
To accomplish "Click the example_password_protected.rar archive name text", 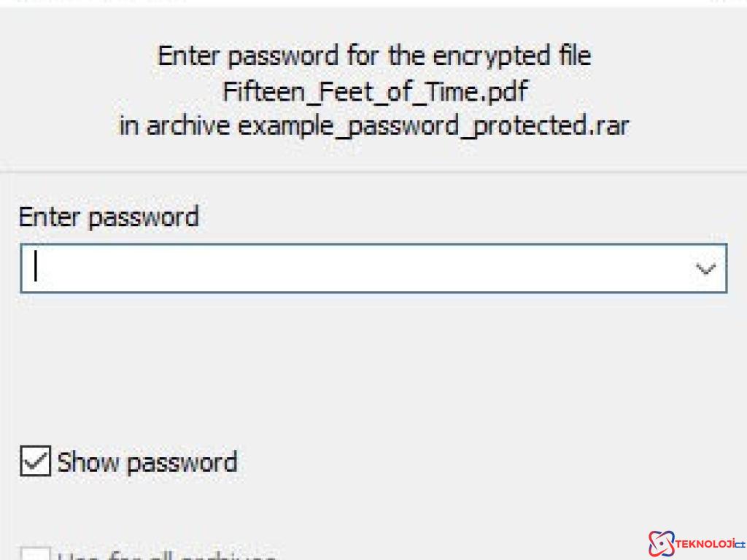I will click(433, 126).
